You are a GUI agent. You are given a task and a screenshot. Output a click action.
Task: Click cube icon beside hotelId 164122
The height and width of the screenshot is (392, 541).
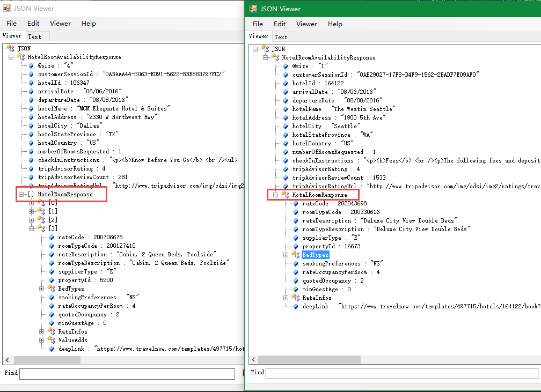pyautogui.click(x=286, y=84)
